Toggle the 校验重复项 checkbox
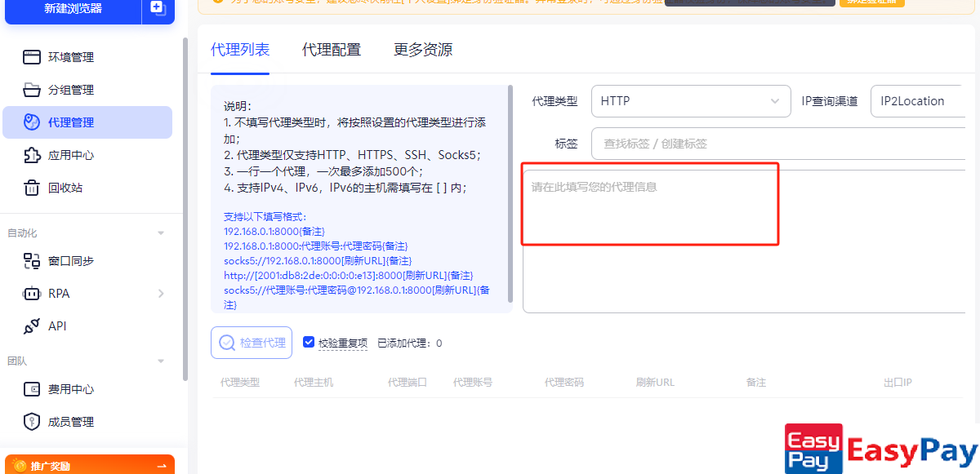This screenshot has height=474, width=980. (x=309, y=343)
